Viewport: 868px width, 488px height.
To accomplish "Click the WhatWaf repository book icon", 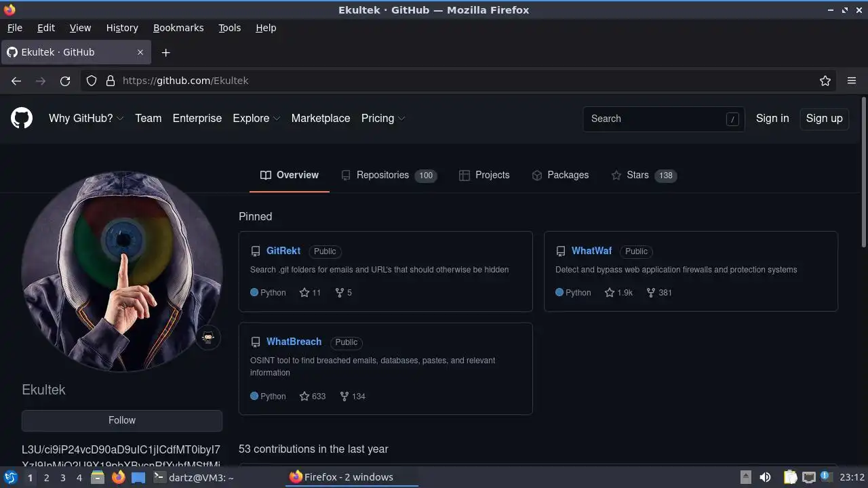I will pyautogui.click(x=561, y=251).
